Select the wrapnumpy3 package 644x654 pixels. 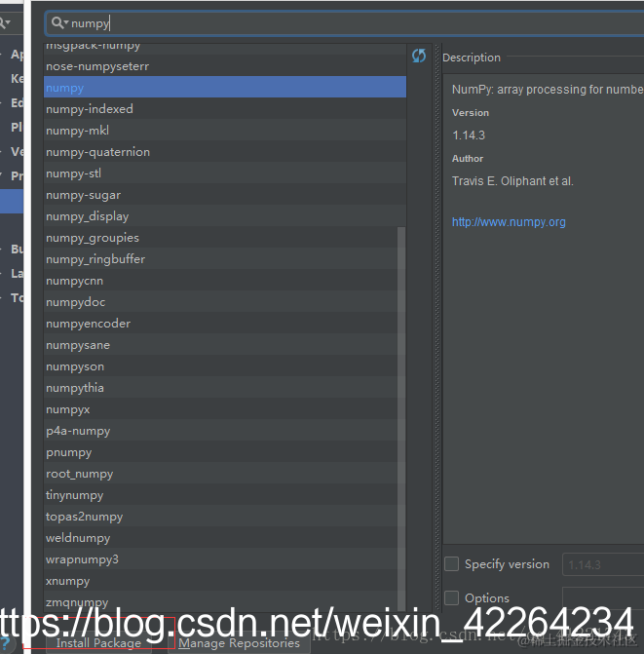pyautogui.click(x=220, y=559)
